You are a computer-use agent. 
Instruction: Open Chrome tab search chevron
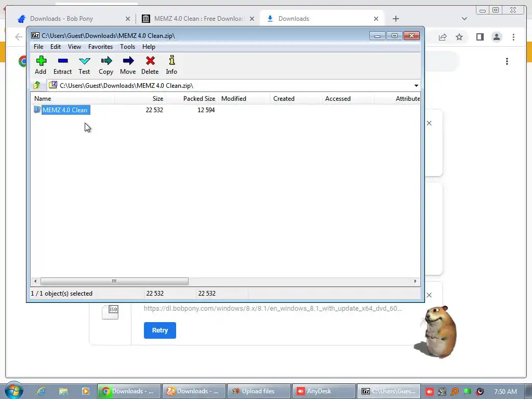pos(464,19)
